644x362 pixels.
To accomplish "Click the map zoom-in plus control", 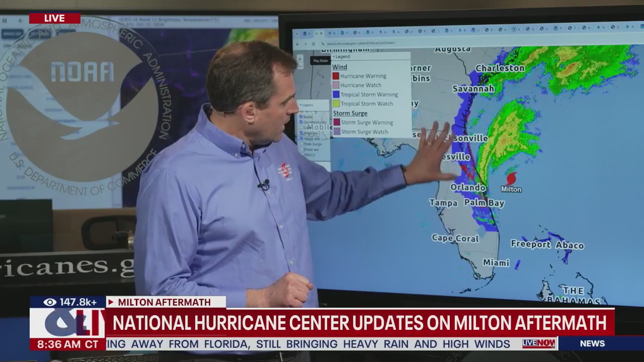I will coord(300,58).
